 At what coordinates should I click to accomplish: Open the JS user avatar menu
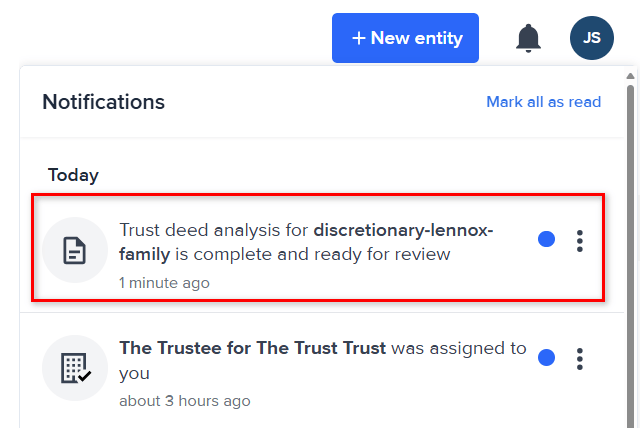point(591,38)
